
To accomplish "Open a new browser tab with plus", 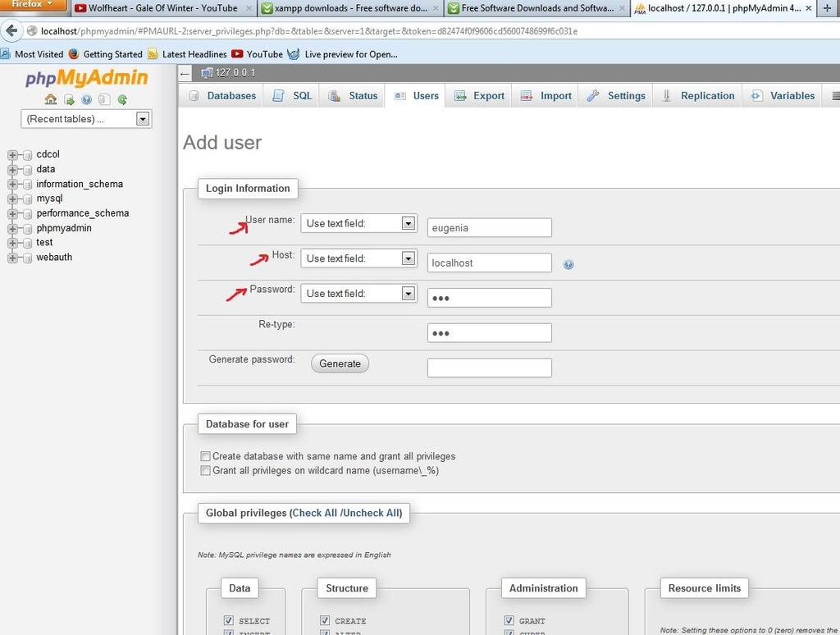I will (827, 8).
